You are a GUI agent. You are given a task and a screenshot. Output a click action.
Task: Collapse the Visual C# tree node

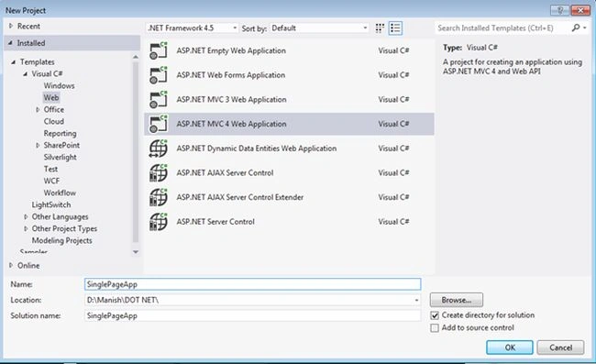coord(25,73)
